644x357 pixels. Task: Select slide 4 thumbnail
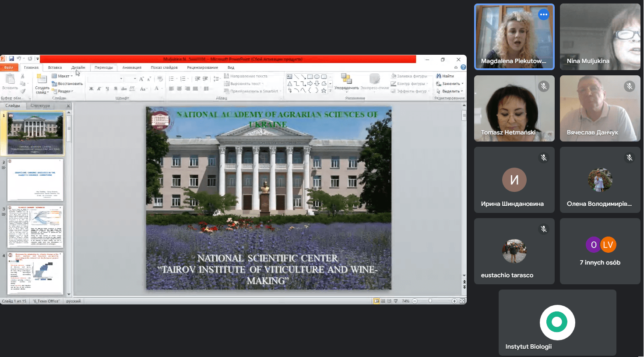point(35,273)
